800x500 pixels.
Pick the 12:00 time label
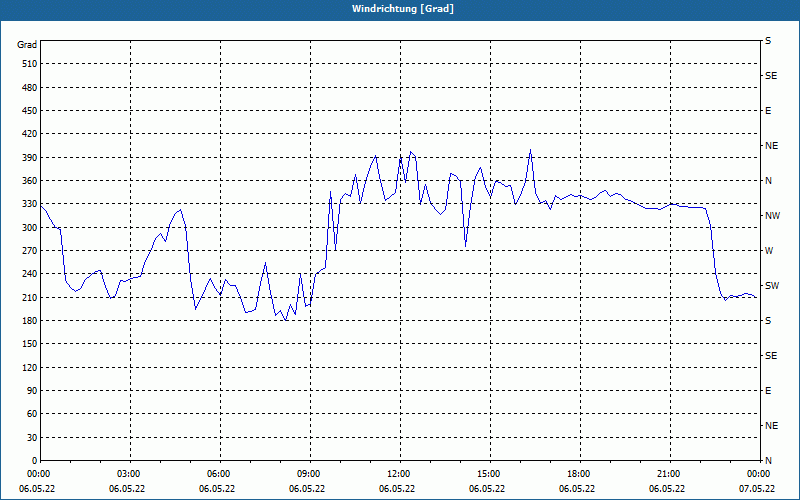(x=397, y=474)
